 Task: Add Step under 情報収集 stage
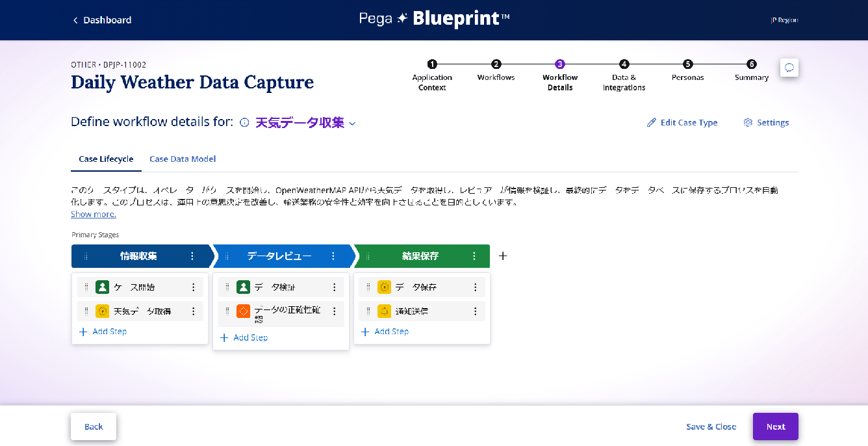103,332
